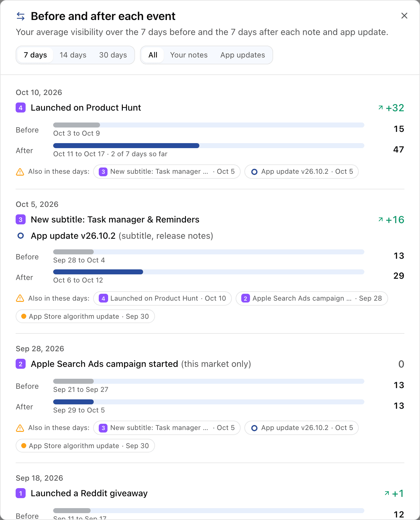Click the green up arrow next to +16

tap(381, 220)
